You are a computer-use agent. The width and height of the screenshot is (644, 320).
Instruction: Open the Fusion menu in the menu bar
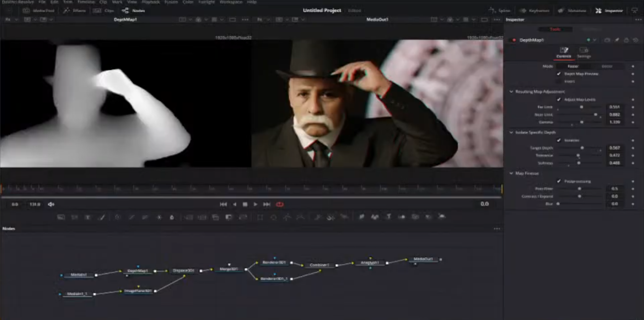point(171,2)
